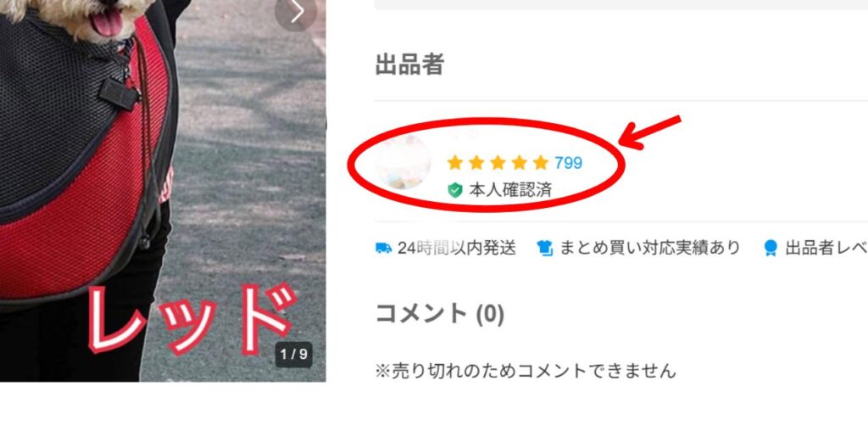Select the third yellow rating star

tap(498, 163)
